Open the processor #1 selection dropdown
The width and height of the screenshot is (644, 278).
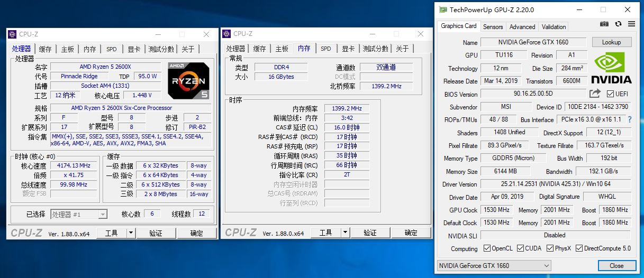pyautogui.click(x=79, y=214)
